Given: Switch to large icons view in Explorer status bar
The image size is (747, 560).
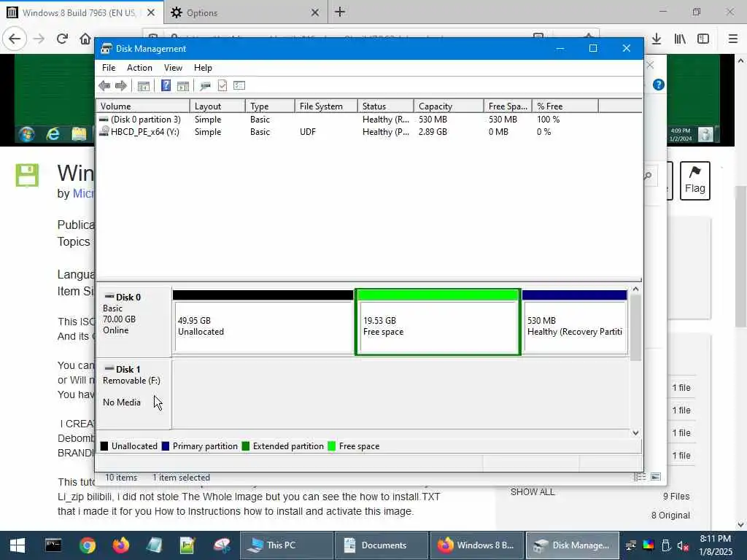Looking at the screenshot, I should click(x=656, y=477).
